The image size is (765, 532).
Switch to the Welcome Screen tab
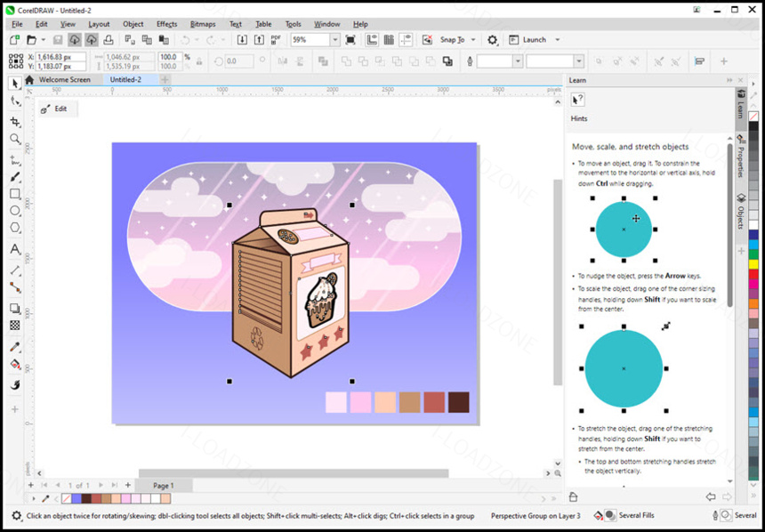click(64, 79)
